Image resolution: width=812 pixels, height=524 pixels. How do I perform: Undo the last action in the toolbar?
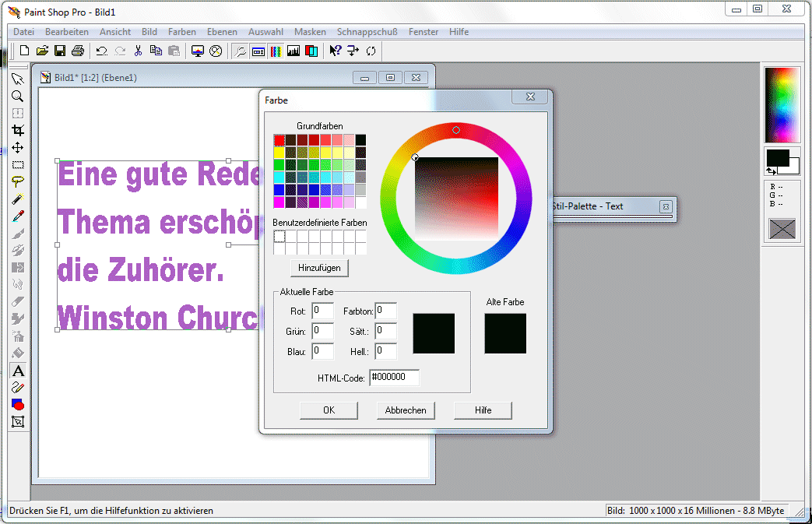point(101,51)
